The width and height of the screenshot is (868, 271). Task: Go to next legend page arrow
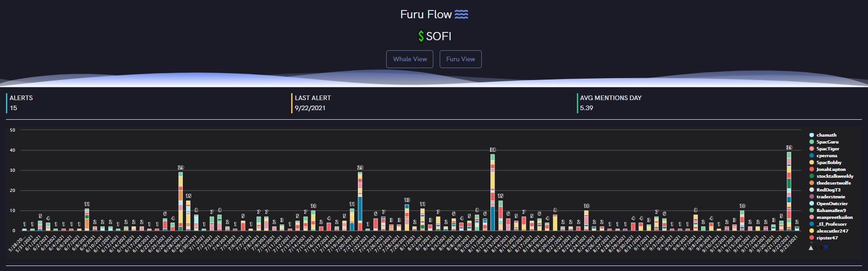tap(825, 247)
